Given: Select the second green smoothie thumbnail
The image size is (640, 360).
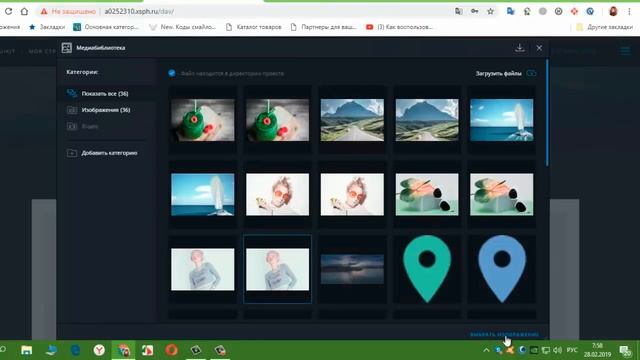Looking at the screenshot, I should pyautogui.click(x=278, y=120).
